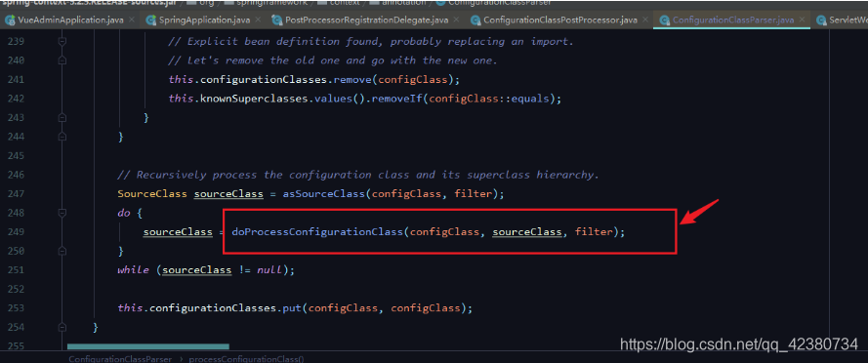Collapse the comment block at line 239
868x363 pixels.
(62, 41)
